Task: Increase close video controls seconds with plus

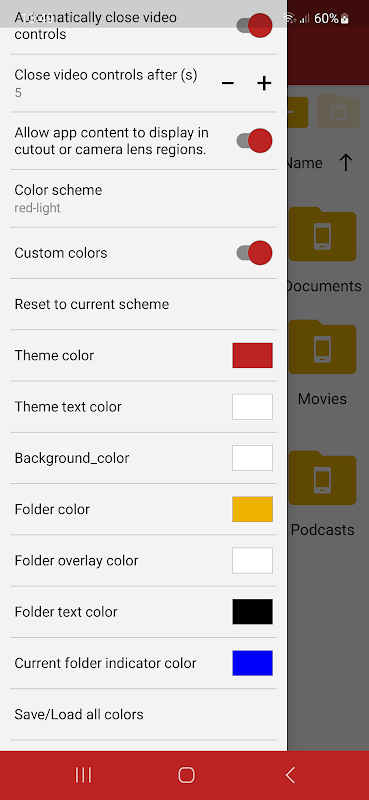Action: (264, 83)
